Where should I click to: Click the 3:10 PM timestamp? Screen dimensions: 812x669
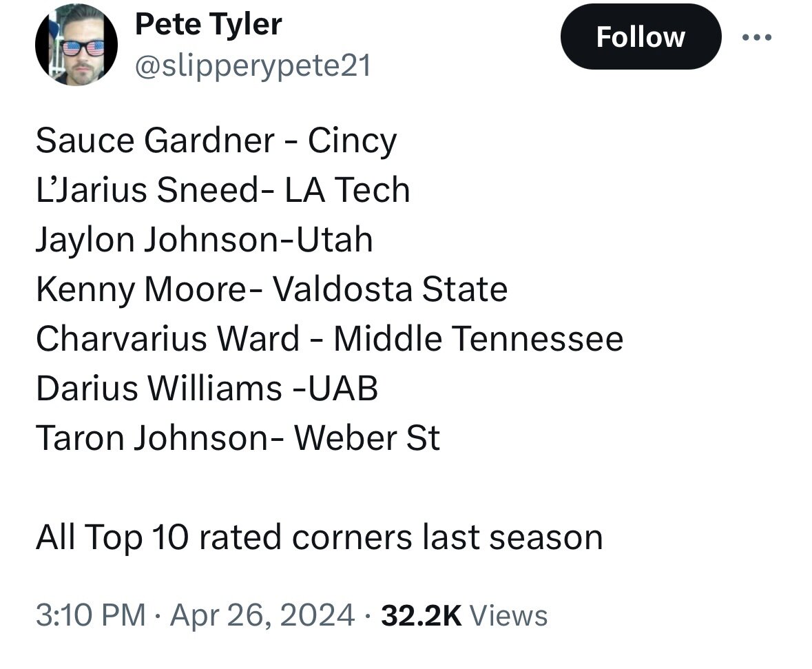[90, 614]
